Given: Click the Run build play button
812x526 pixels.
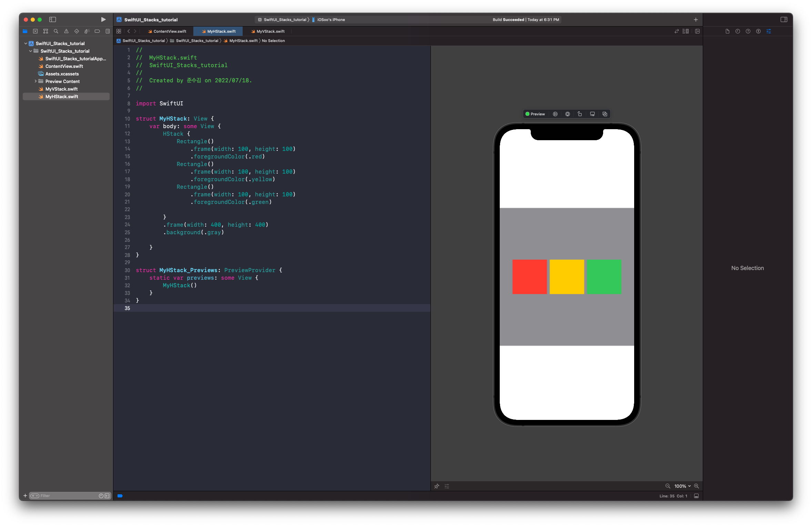Looking at the screenshot, I should tap(103, 20).
